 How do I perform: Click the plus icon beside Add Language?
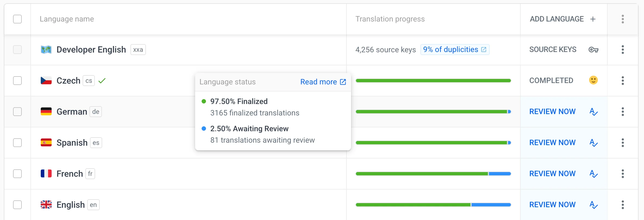coord(593,19)
